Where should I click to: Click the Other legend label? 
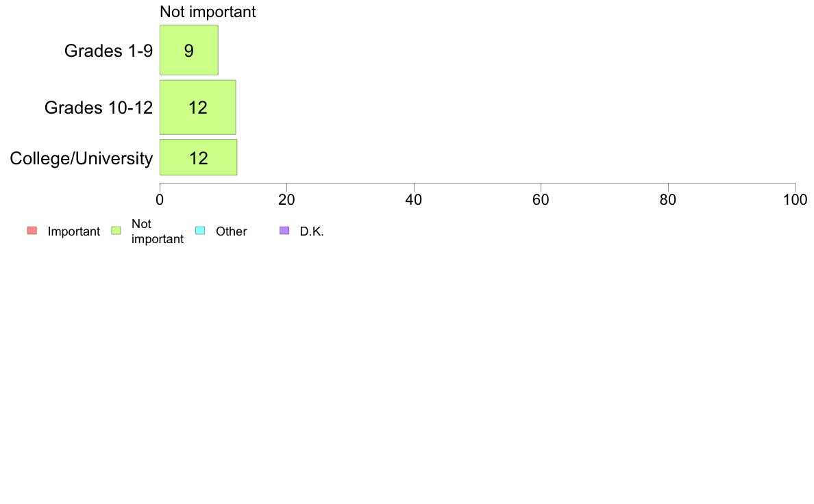232,231
